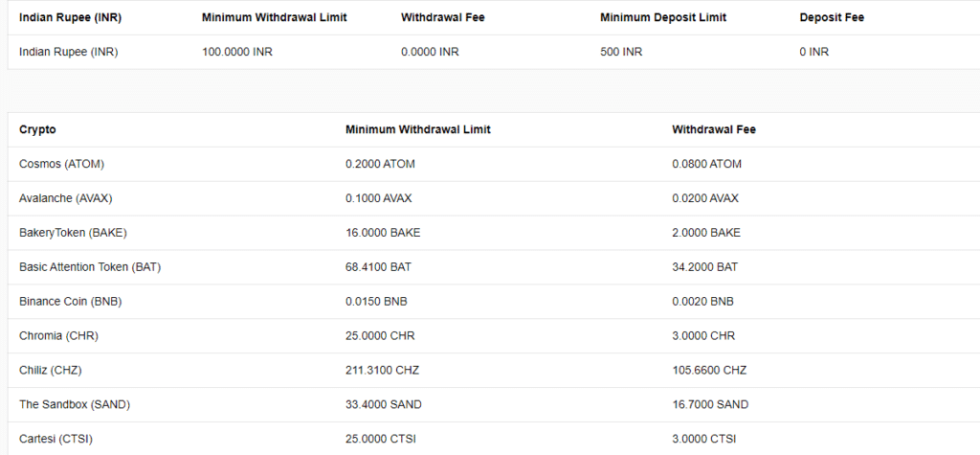Click the 'Minimum Deposit Limit' header
Viewport: 980px width, 455px height.
click(x=663, y=17)
